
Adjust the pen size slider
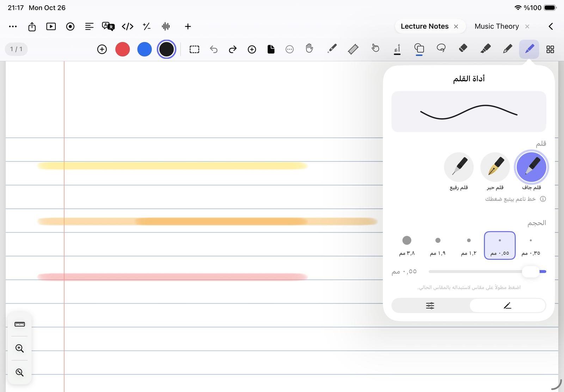(x=487, y=271)
